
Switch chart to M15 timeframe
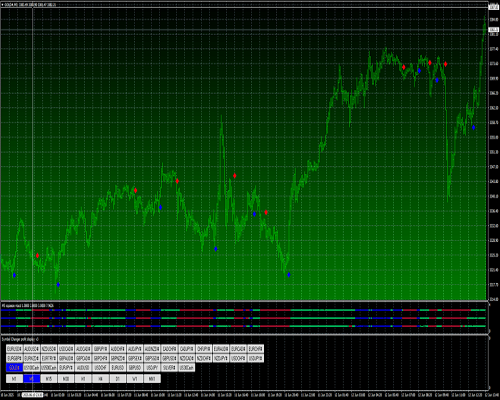(x=49, y=379)
